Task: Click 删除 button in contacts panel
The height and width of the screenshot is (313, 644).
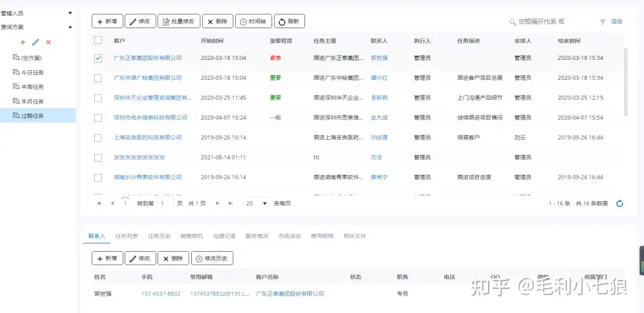Action: coord(173,258)
